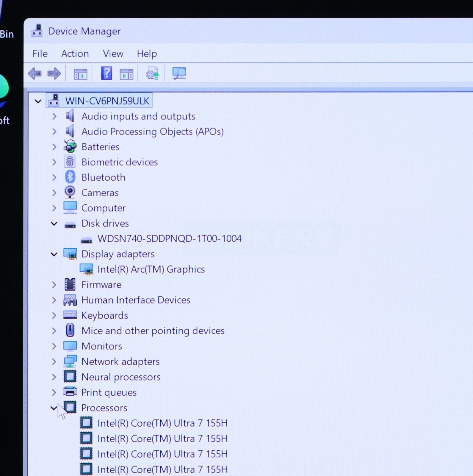
Task: Expand the Biometric devices category
Action: (x=54, y=162)
